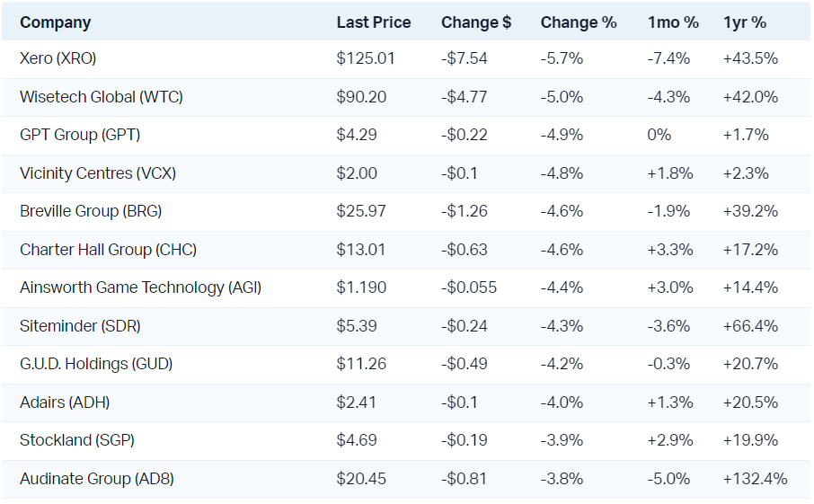Click Xero's $125.01 last price cell
This screenshot has width=814, height=504.
(366, 58)
